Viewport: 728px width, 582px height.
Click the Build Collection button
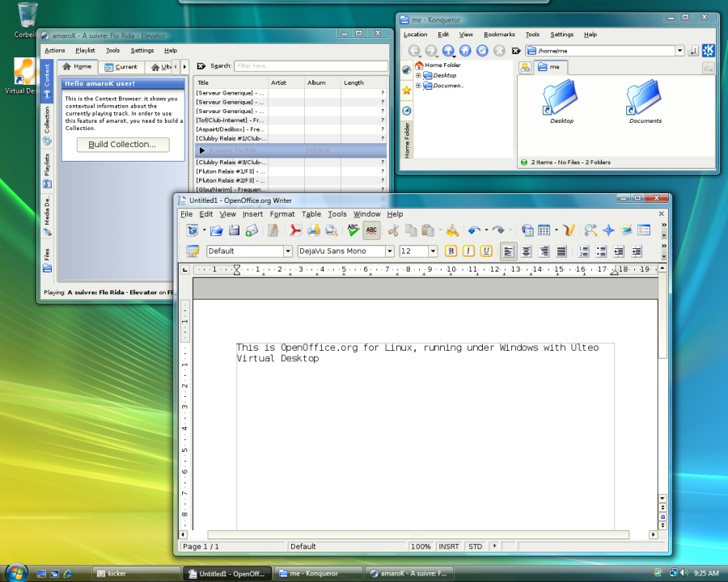pyautogui.click(x=122, y=145)
